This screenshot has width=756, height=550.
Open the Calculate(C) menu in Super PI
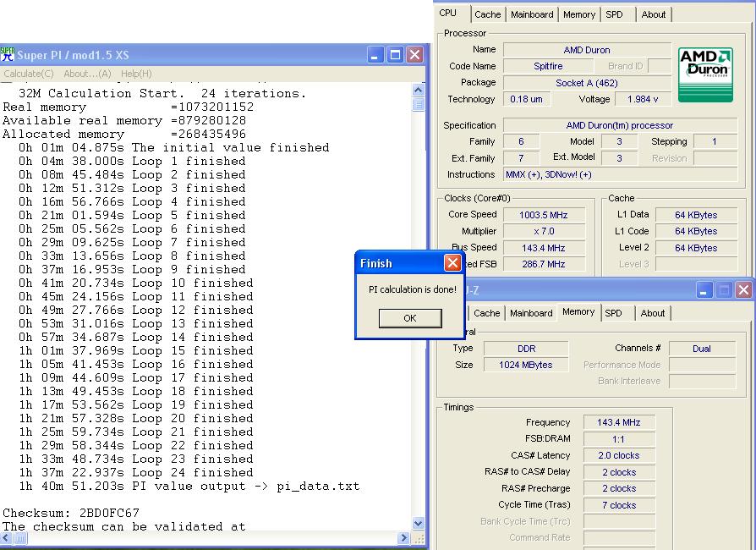[29, 74]
